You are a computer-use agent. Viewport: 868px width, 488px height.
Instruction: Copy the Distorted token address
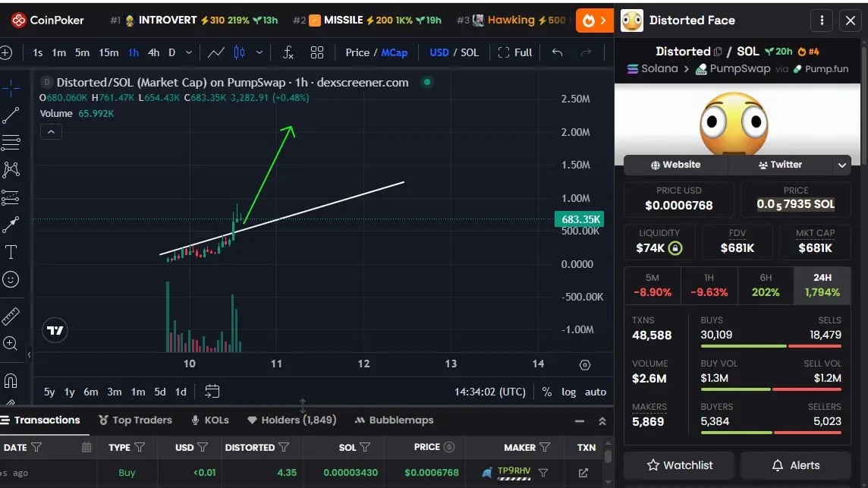click(x=718, y=52)
